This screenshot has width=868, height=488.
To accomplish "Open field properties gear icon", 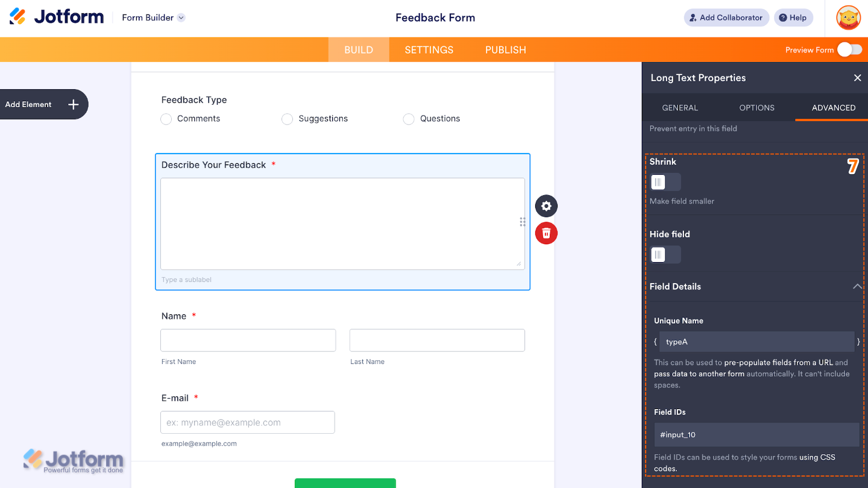I will point(546,206).
